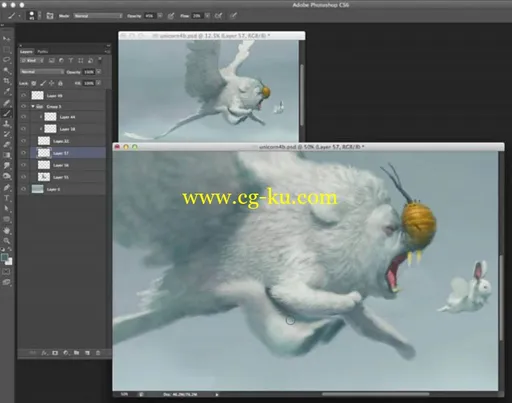Switch to the Paths tab
This screenshot has height=403, width=512.
click(42, 51)
